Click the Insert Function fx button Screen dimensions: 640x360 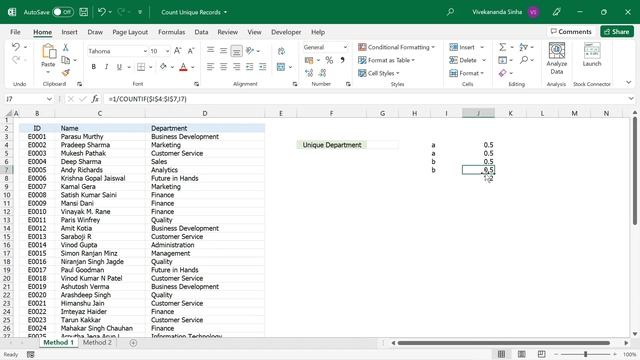95,99
